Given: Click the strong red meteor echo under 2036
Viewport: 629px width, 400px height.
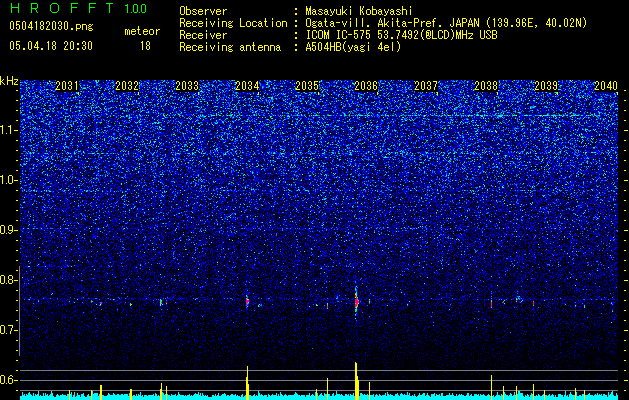Looking at the screenshot, I should click(356, 301).
